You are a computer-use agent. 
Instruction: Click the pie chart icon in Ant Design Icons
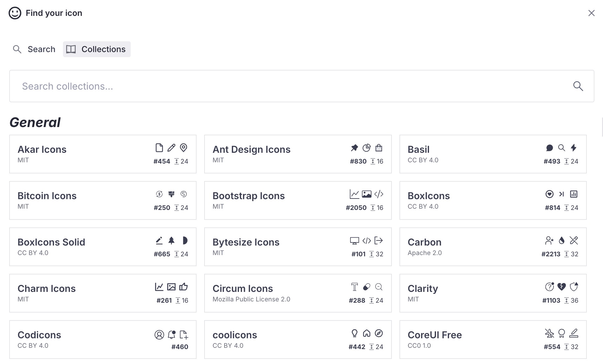coord(367,148)
